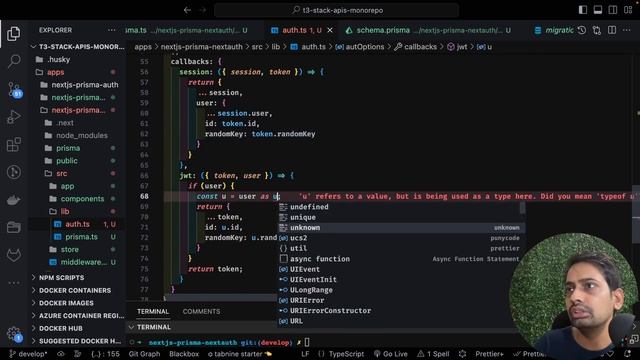Image resolution: width=640 pixels, height=360 pixels.
Task: Toggle primary sidebar layout icon
Action: 583,10
